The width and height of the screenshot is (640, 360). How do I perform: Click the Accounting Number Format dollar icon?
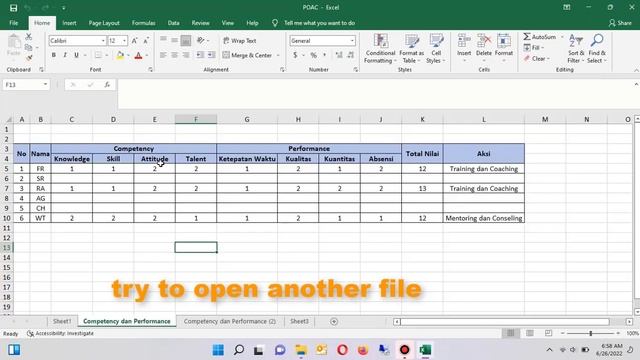[x=295, y=55]
